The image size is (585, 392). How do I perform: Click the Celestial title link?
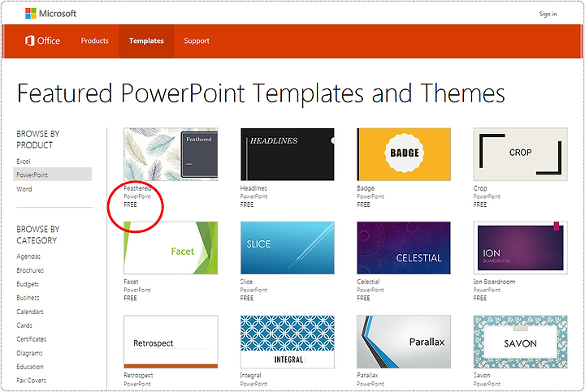368,282
